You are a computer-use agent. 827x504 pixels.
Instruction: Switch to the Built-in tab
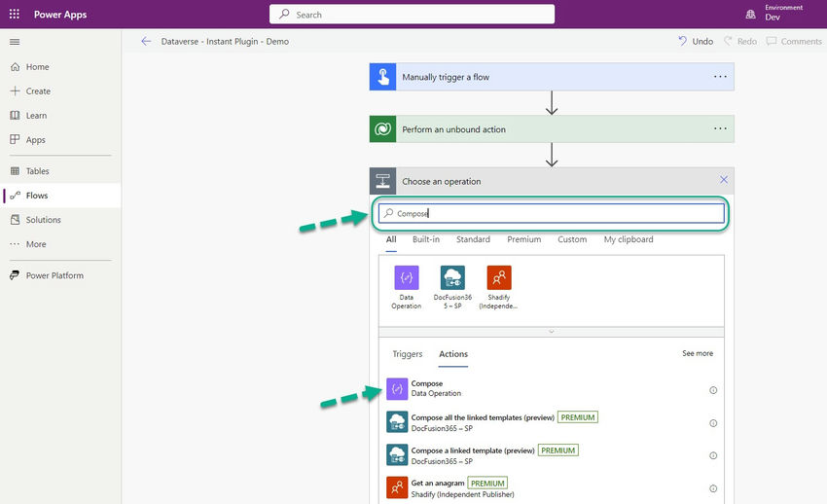(425, 239)
